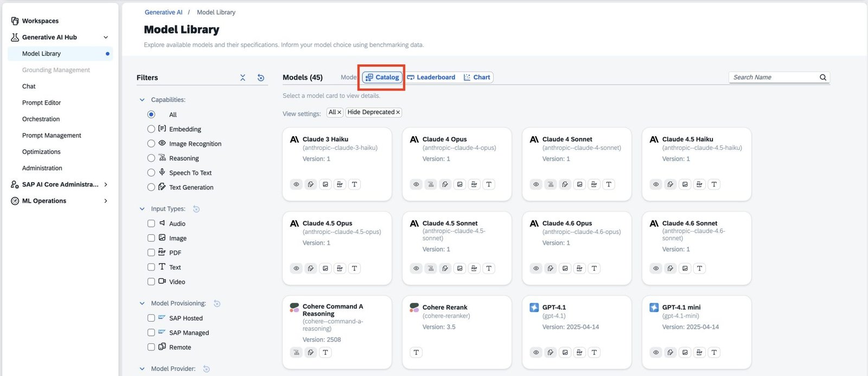Remove the All view setting token

339,112
